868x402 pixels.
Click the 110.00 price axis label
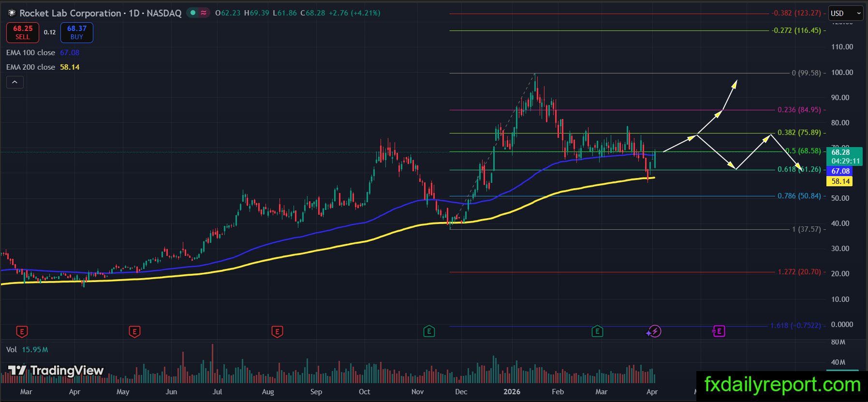click(x=842, y=47)
